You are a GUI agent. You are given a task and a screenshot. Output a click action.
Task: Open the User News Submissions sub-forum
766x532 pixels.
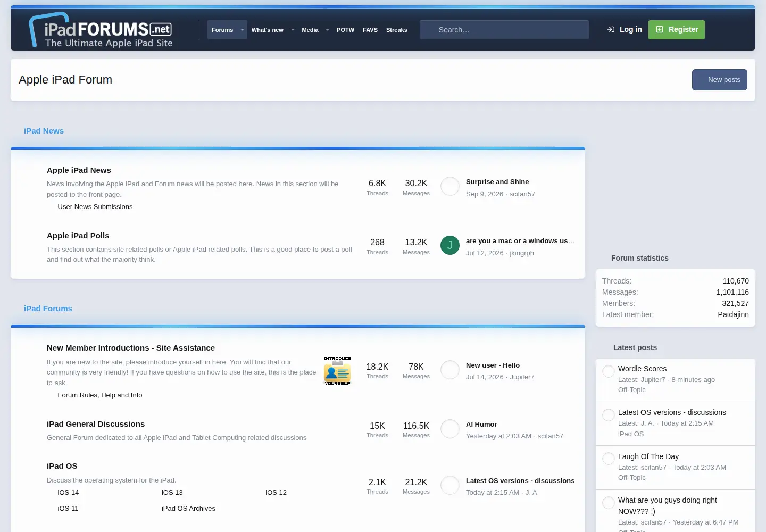click(x=95, y=207)
